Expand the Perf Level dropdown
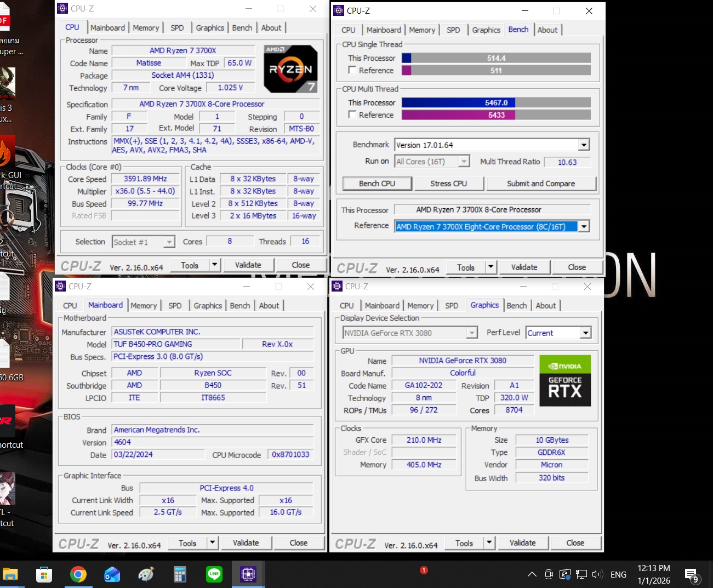This screenshot has width=713, height=588. pos(585,333)
